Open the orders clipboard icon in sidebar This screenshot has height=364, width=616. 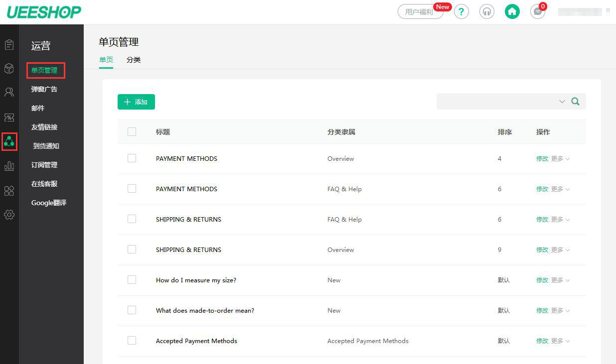[x=9, y=44]
